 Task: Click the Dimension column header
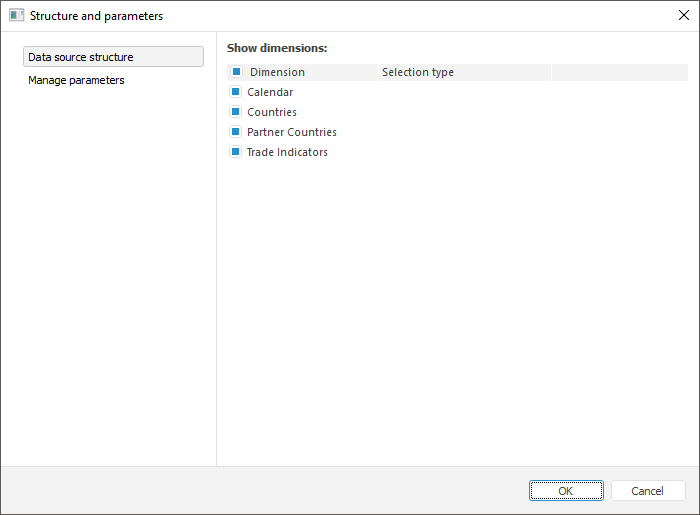tap(277, 72)
